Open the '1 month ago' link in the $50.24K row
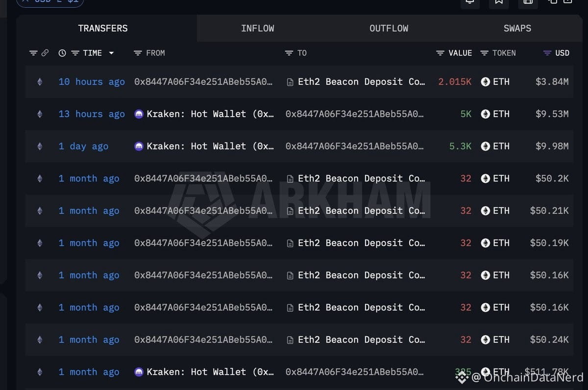Screen dimensions: 588x390 (89, 340)
